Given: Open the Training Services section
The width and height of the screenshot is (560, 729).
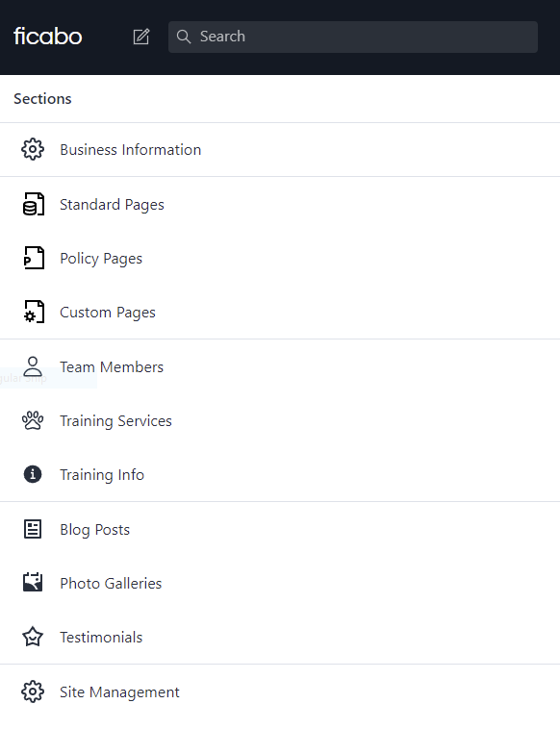Looking at the screenshot, I should (x=280, y=420).
